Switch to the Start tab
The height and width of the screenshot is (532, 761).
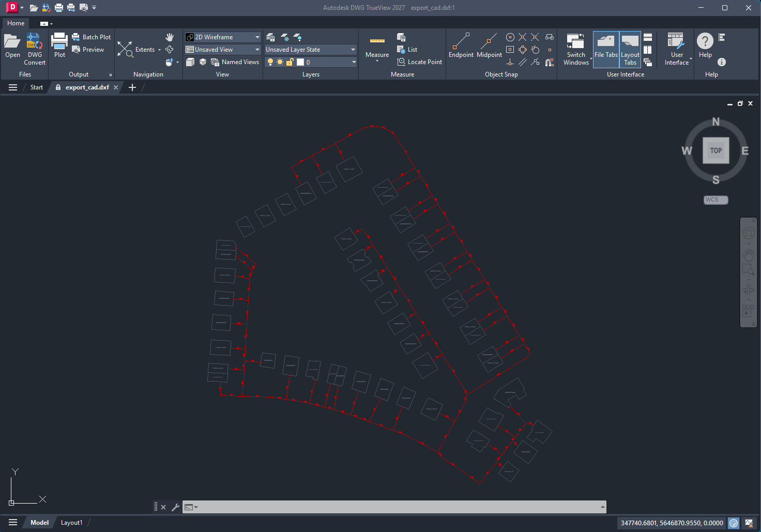pyautogui.click(x=36, y=87)
